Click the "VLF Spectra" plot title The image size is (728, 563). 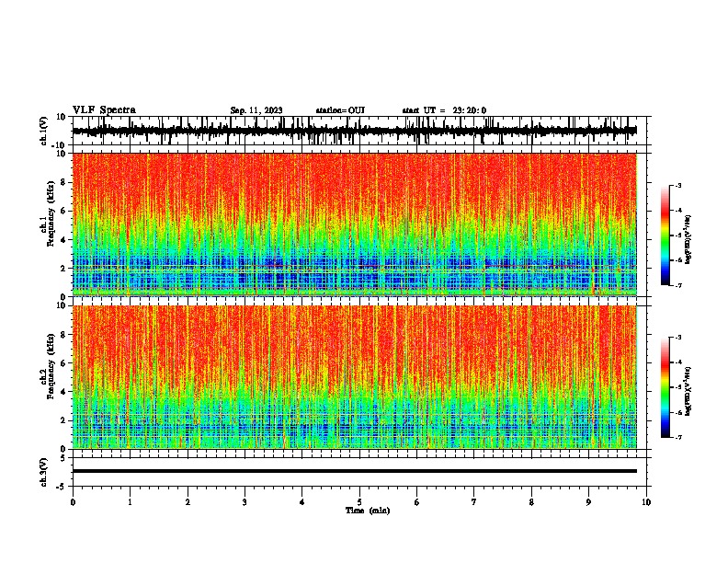tap(104, 110)
